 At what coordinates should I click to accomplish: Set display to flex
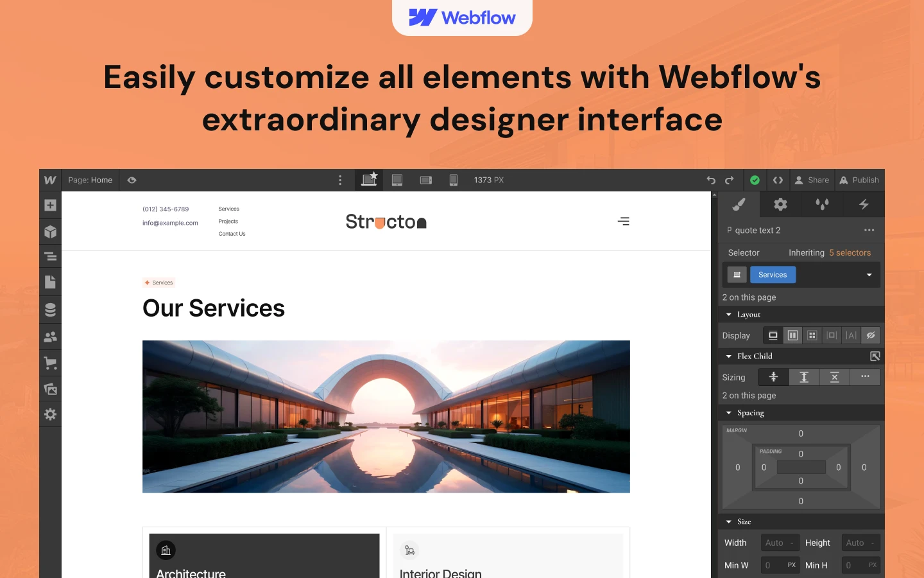point(792,335)
